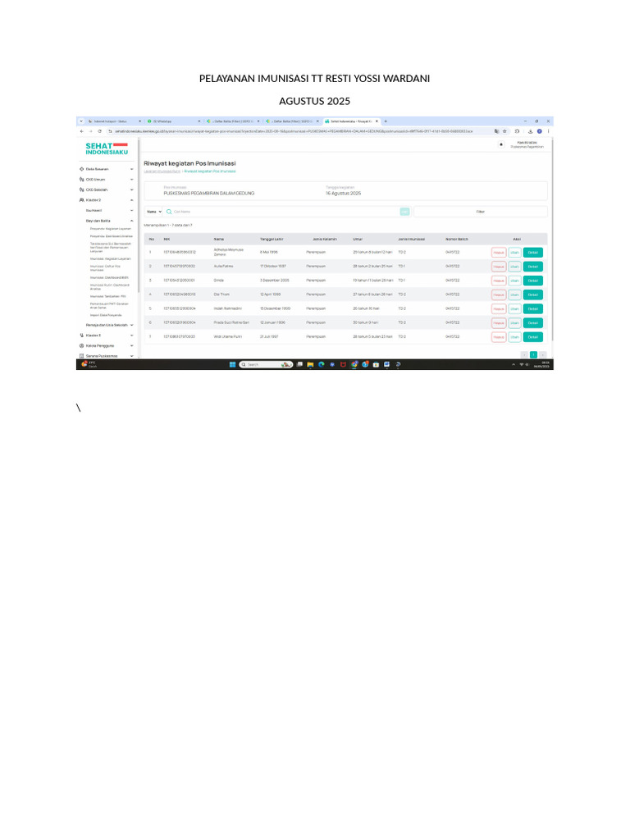Click the Chrome icon in the taskbar

tap(354, 364)
